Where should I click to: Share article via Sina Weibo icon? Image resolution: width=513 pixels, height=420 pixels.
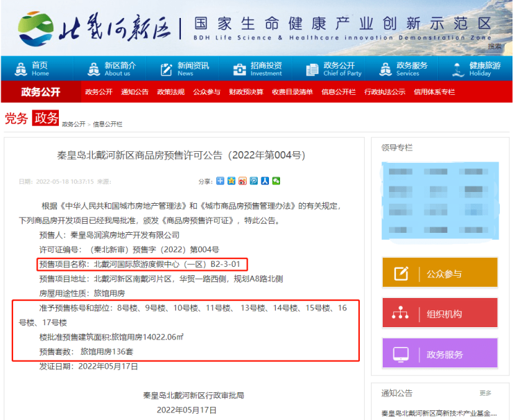coord(243,181)
